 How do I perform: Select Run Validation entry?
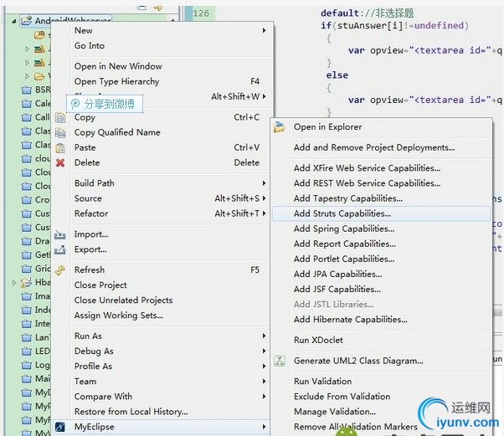tap(322, 382)
